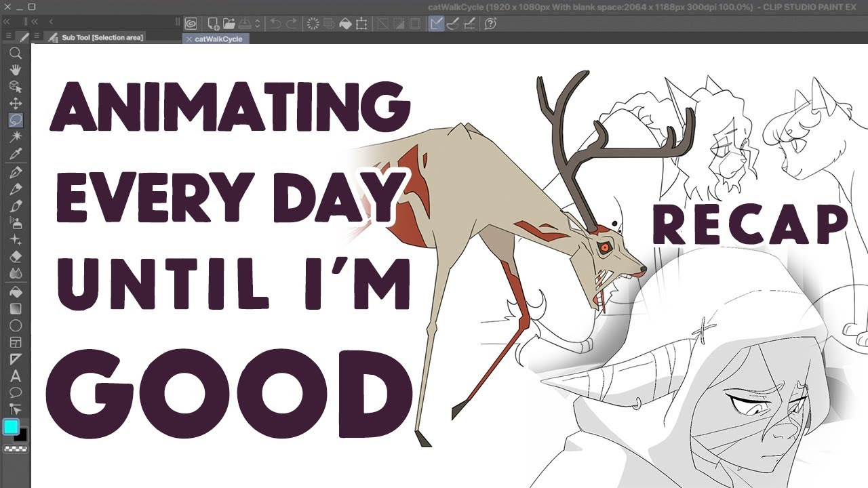
Task: Create a new canvas from toolbar
Action: (x=213, y=24)
